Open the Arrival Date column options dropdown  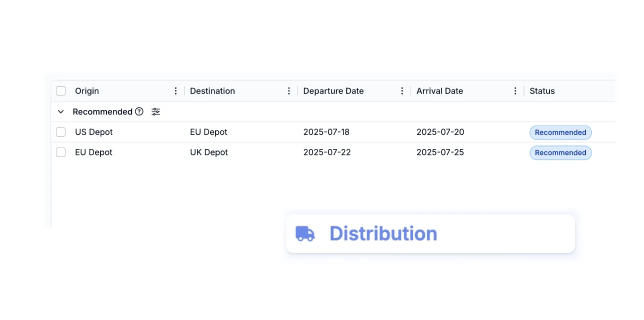point(515,91)
